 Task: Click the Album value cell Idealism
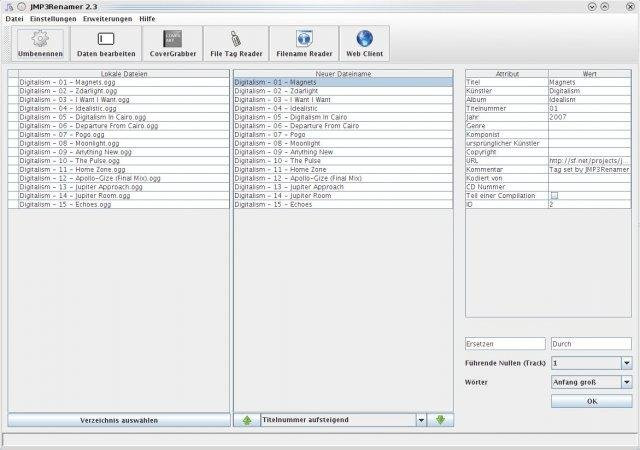point(589,100)
